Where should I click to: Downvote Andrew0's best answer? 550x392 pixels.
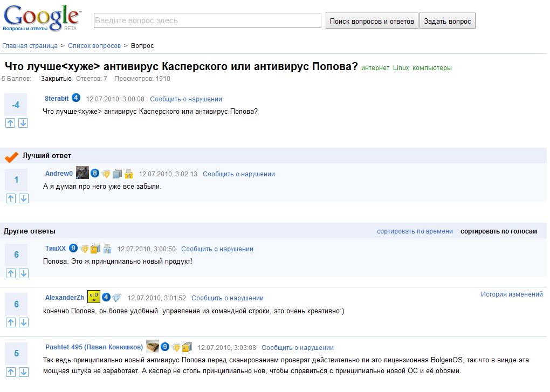tap(24, 198)
